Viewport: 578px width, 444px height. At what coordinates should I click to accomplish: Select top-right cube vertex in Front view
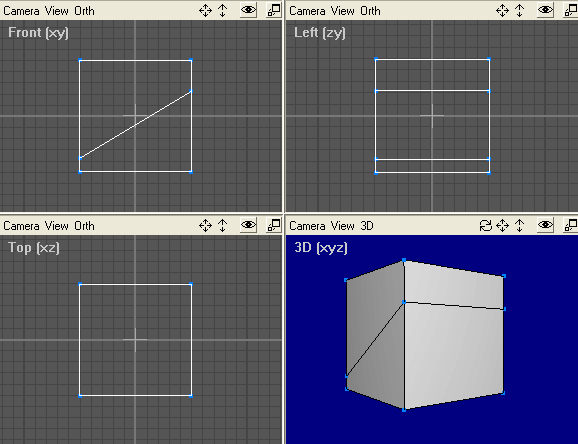(x=191, y=60)
